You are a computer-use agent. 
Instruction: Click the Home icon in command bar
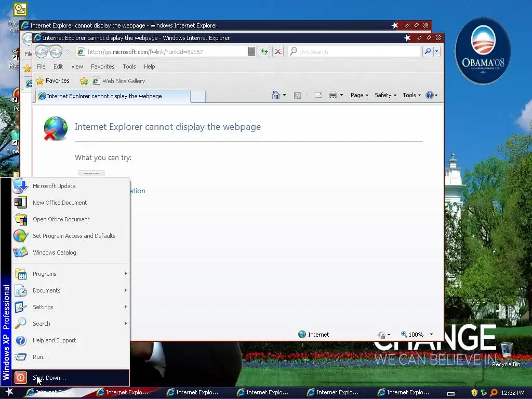click(276, 95)
